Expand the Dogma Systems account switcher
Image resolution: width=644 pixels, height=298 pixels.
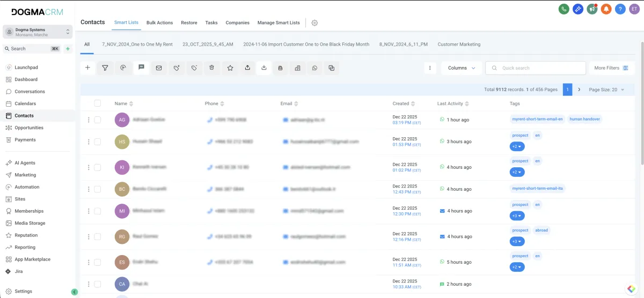point(38,32)
